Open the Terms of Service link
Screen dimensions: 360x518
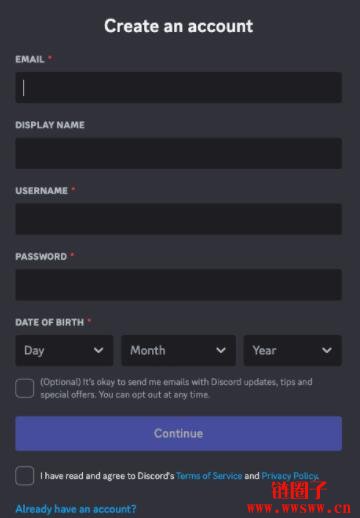tap(209, 476)
